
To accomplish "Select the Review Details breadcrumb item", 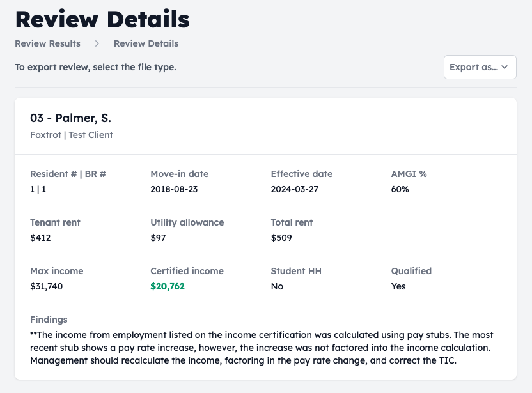I will pyautogui.click(x=146, y=43).
